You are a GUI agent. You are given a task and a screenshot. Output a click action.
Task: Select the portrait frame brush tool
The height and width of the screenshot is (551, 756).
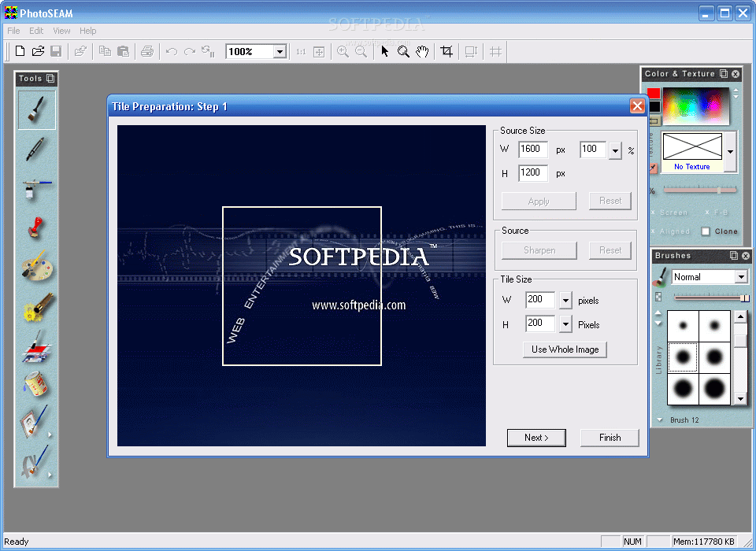pos(35,422)
